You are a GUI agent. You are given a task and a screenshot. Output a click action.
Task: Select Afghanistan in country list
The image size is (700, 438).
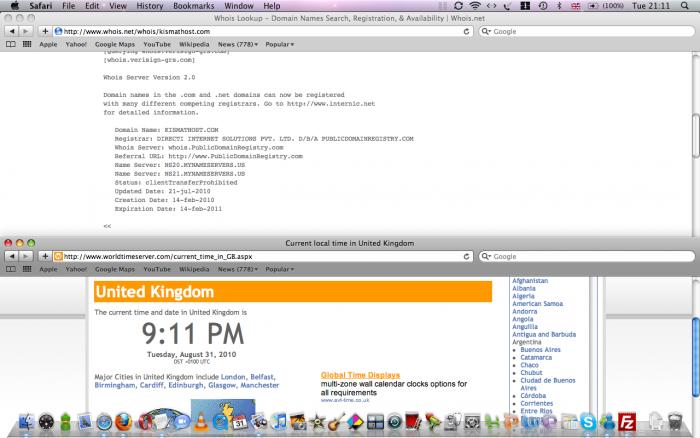pyautogui.click(x=530, y=280)
